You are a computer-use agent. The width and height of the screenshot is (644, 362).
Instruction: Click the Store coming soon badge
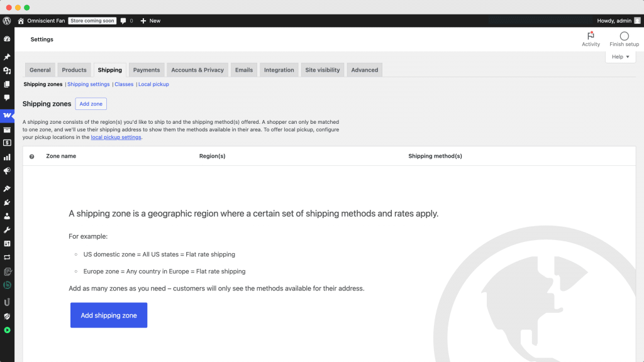pyautogui.click(x=92, y=21)
